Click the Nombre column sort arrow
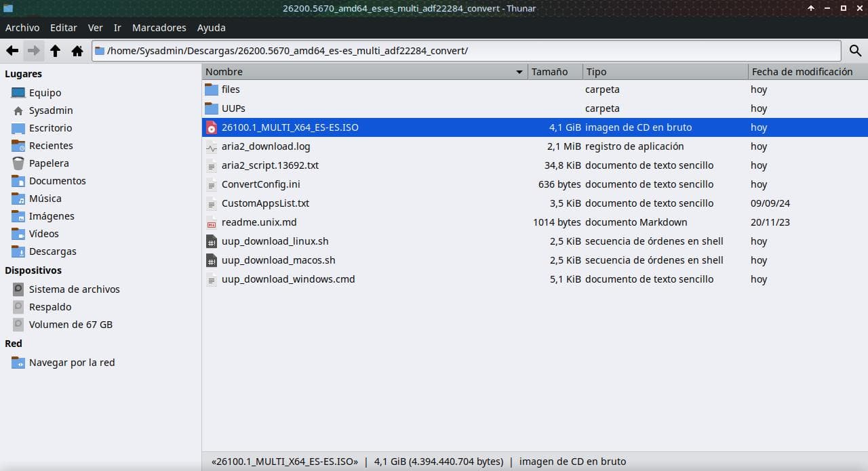The width and height of the screenshot is (868, 471). (x=519, y=72)
